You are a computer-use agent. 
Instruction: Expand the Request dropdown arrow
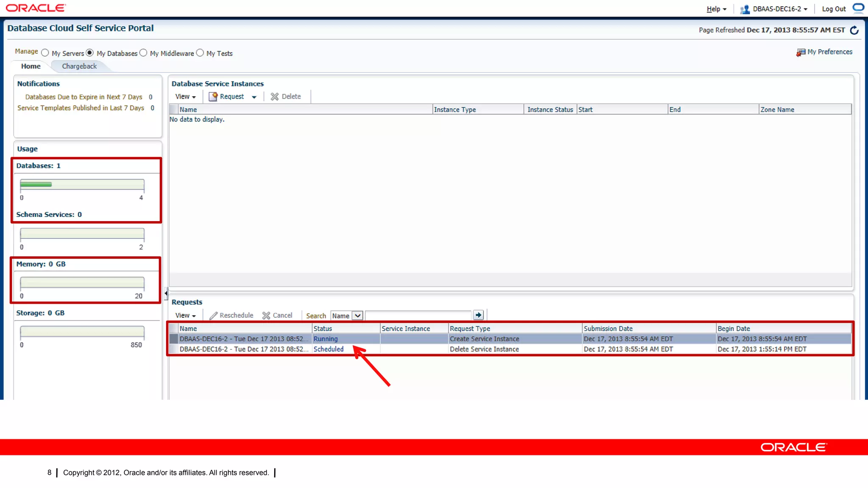pos(254,97)
